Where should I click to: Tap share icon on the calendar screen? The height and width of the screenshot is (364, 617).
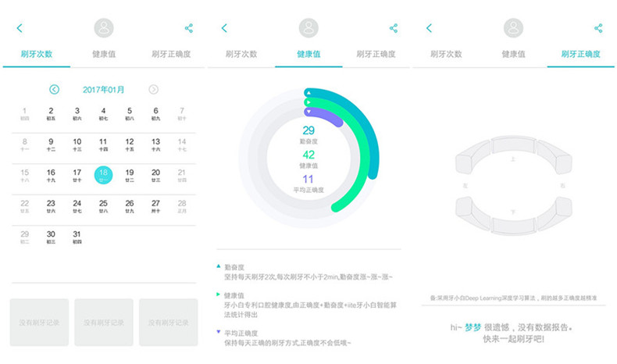(x=189, y=28)
